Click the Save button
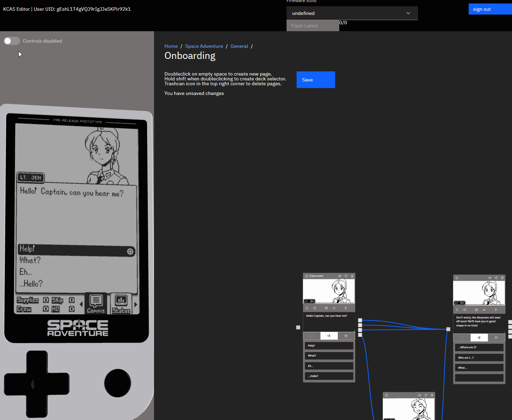Screen dimensions: 512x420 315,80
